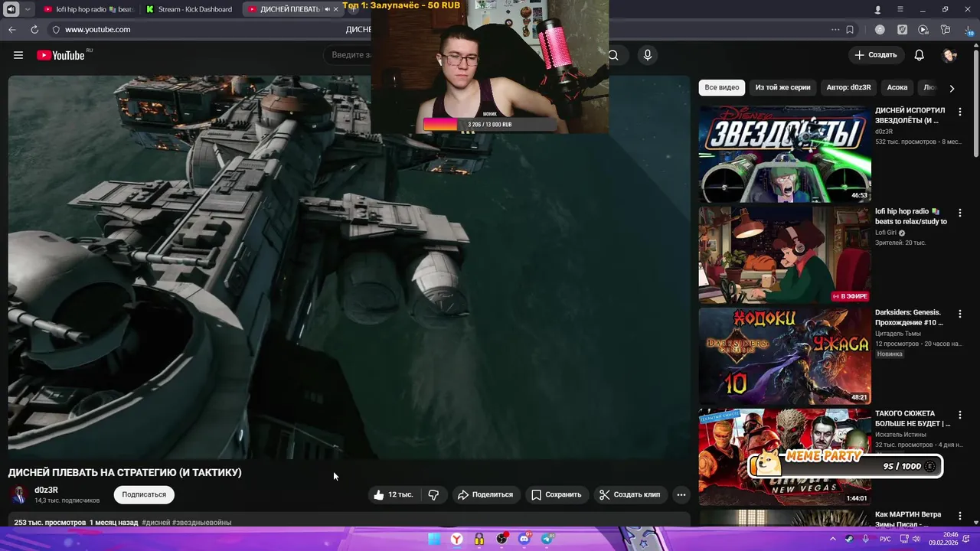
Task: Switch to Stream - Kick Dashboard tab
Action: click(189, 9)
